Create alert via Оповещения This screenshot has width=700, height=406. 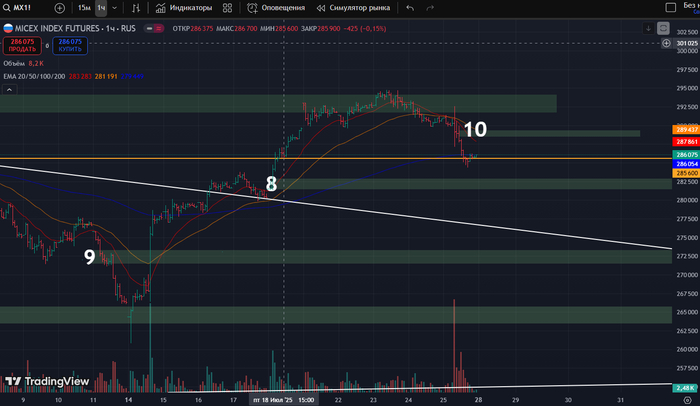[277, 8]
